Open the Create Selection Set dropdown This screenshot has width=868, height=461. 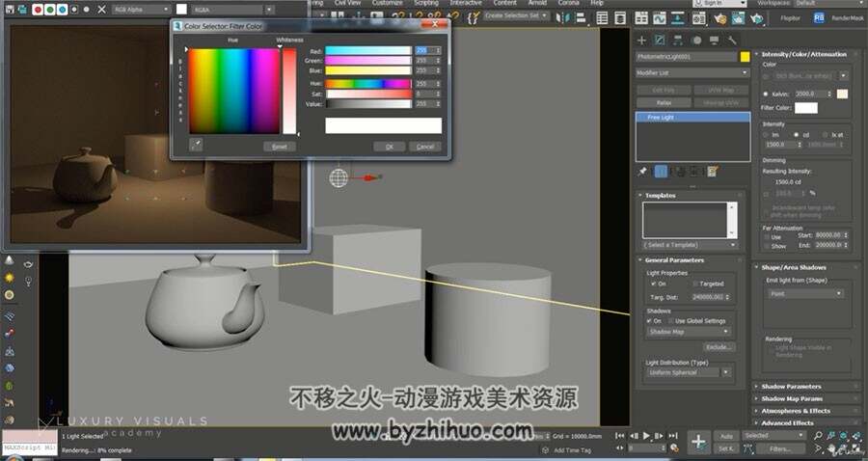coord(516,16)
